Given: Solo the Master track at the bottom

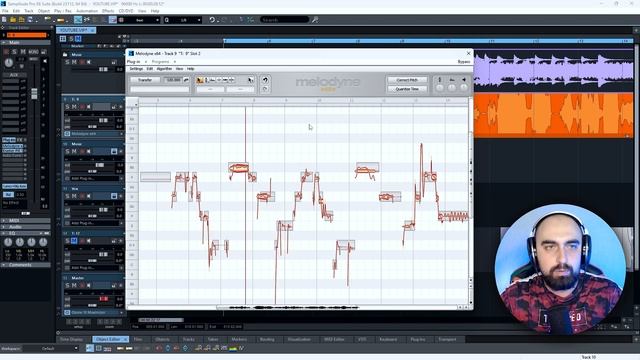Looking at the screenshot, I should point(67,285).
